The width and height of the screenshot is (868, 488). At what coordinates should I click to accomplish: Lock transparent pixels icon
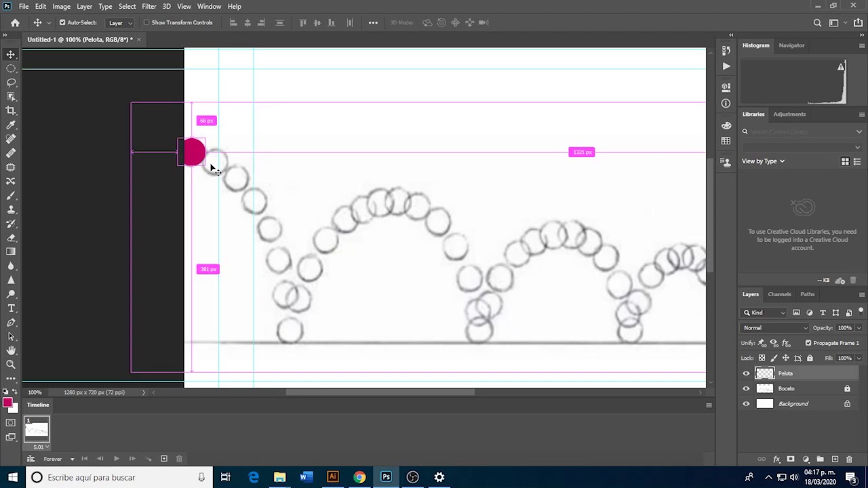(x=762, y=358)
